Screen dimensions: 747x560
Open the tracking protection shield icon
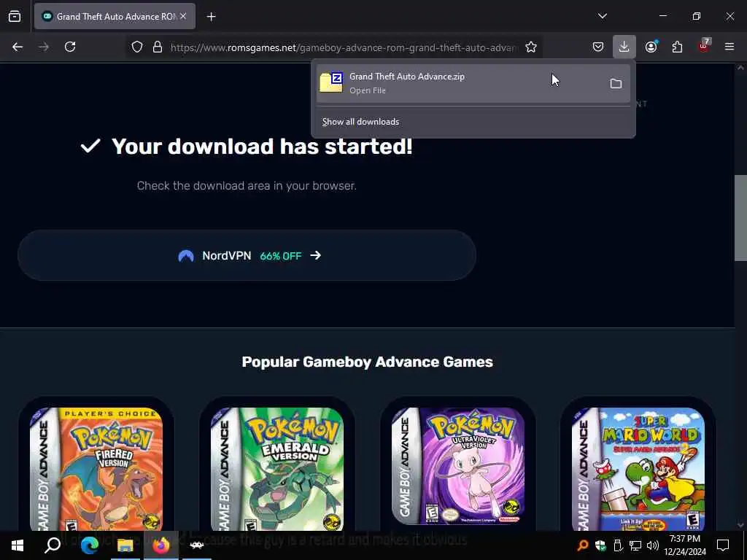coord(137,47)
